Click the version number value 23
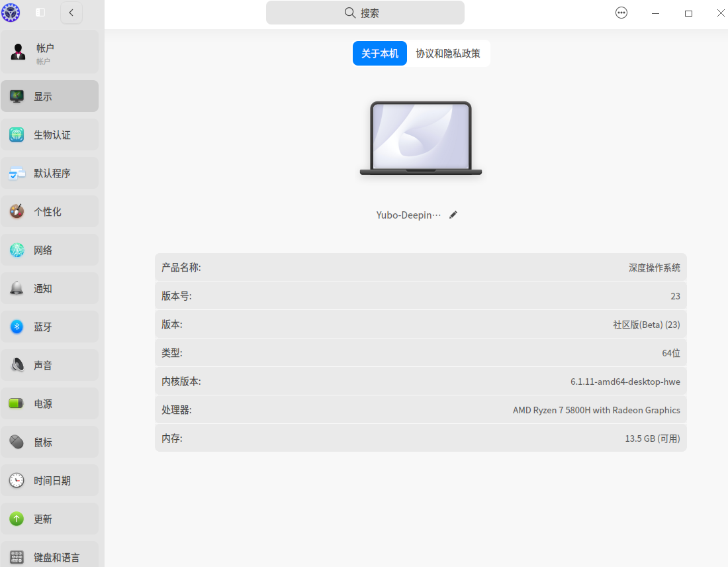This screenshot has height=567, width=728. (676, 297)
